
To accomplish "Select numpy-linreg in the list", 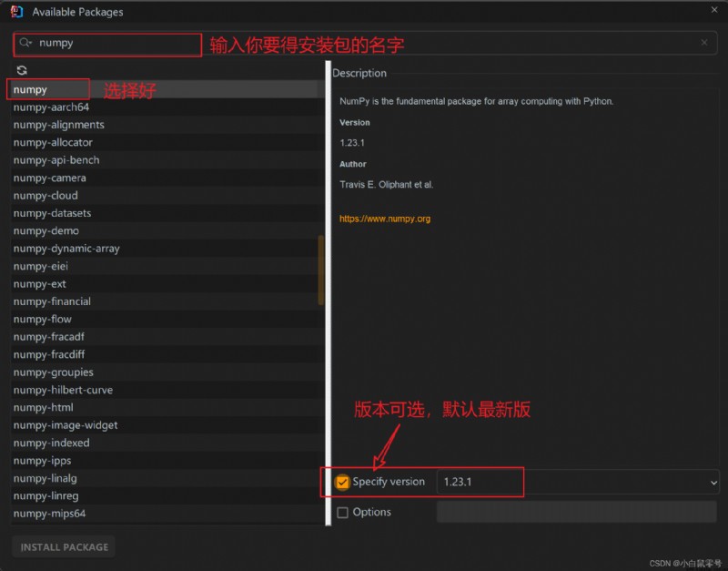I will pos(167,495).
